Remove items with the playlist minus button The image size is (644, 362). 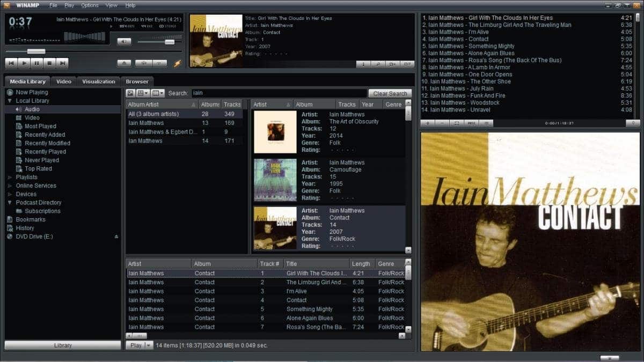tap(442, 123)
